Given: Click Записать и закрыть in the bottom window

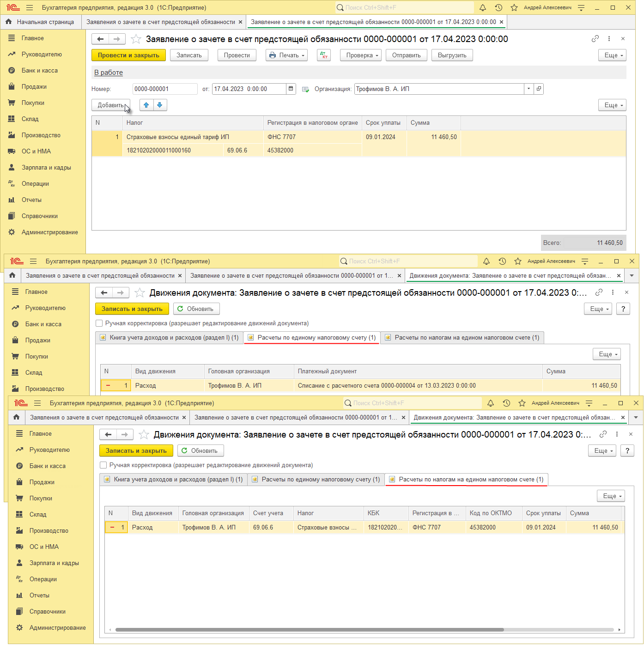Looking at the screenshot, I should click(136, 451).
